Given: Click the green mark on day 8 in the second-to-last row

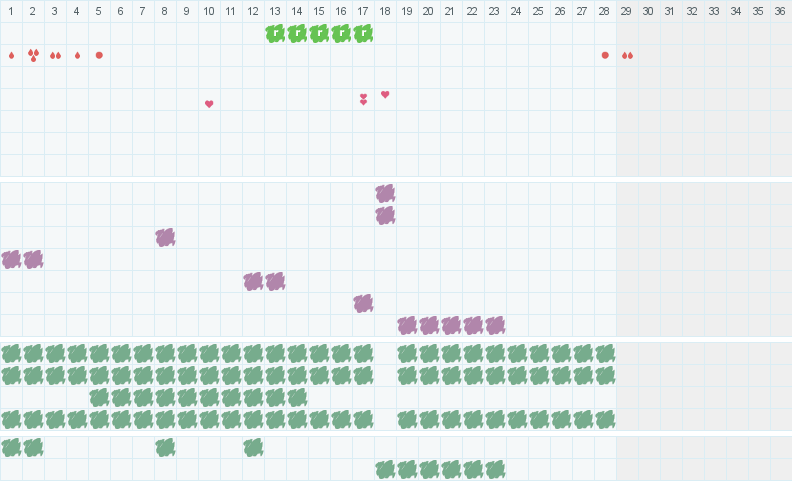Looking at the screenshot, I should (x=165, y=448).
